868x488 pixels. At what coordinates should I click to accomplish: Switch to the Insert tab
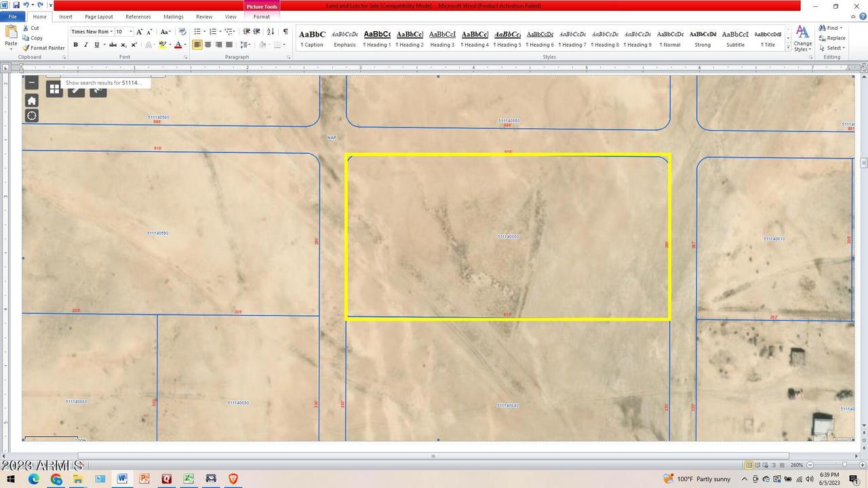coord(66,17)
